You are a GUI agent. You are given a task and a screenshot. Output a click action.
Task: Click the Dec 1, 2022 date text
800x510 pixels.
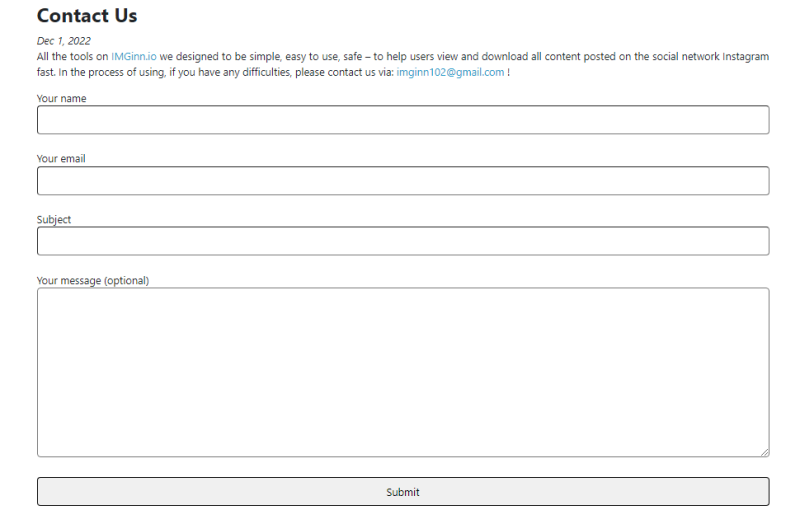point(63,41)
